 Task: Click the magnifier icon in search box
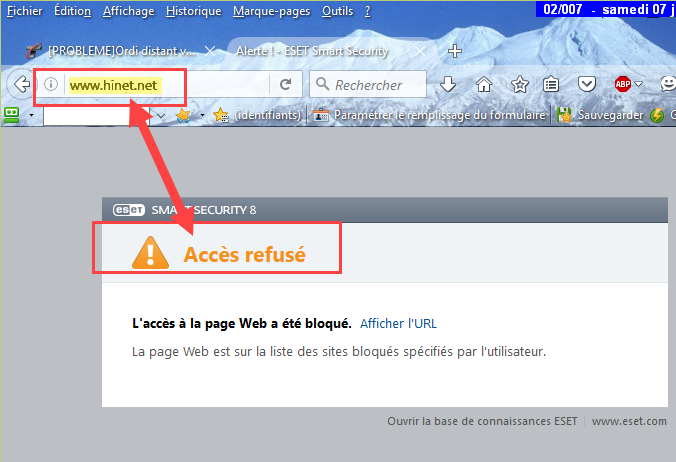tap(322, 84)
